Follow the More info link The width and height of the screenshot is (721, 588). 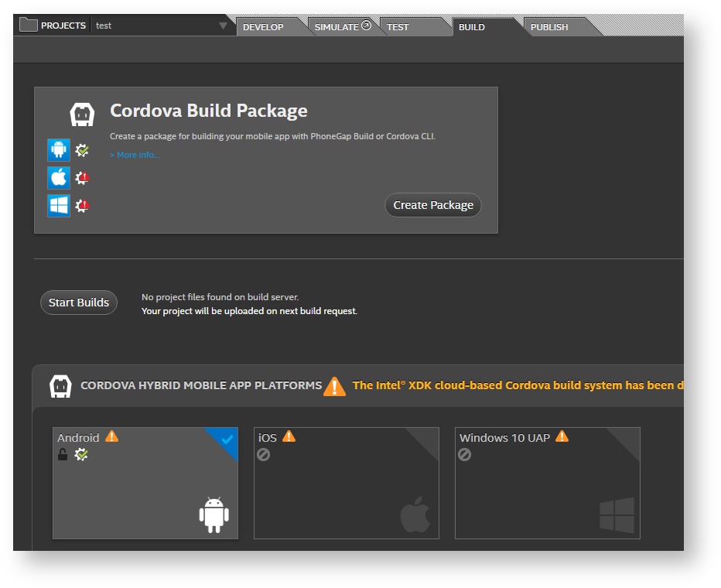(x=135, y=155)
